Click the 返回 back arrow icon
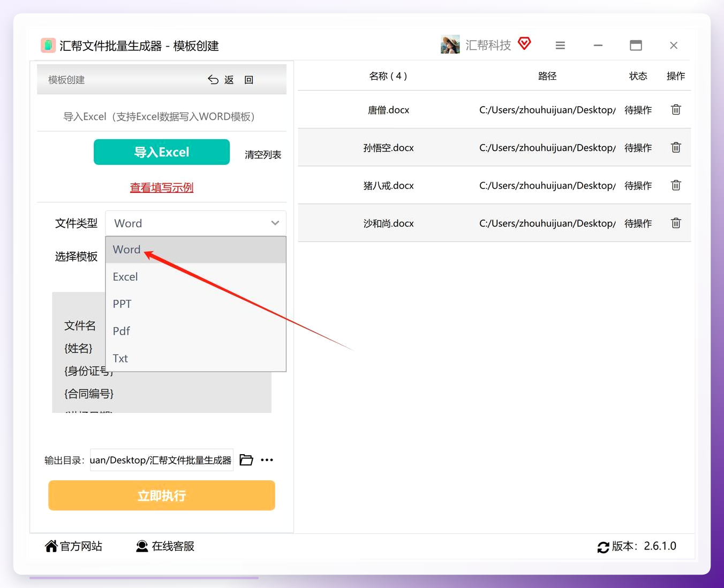The height and width of the screenshot is (588, 724). [x=213, y=80]
